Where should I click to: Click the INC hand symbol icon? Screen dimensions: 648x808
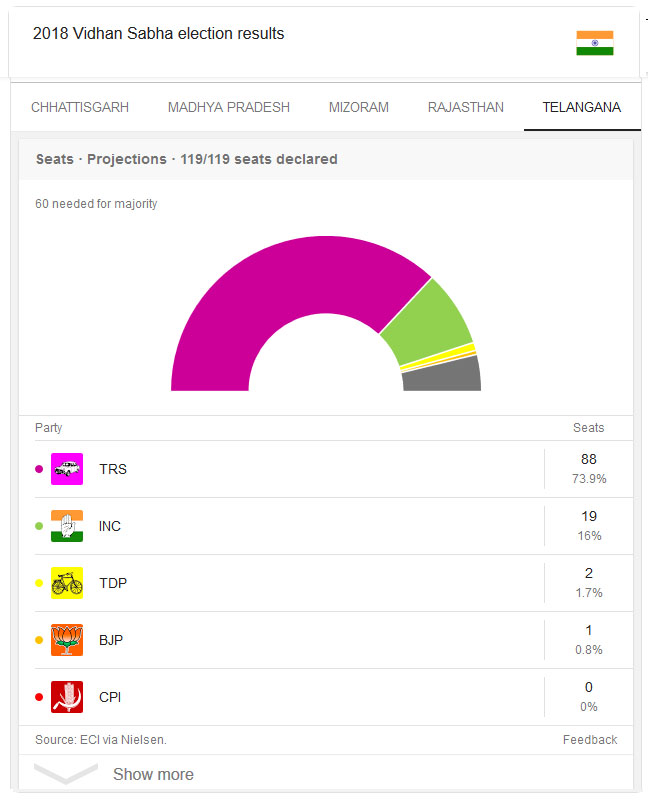point(67,526)
